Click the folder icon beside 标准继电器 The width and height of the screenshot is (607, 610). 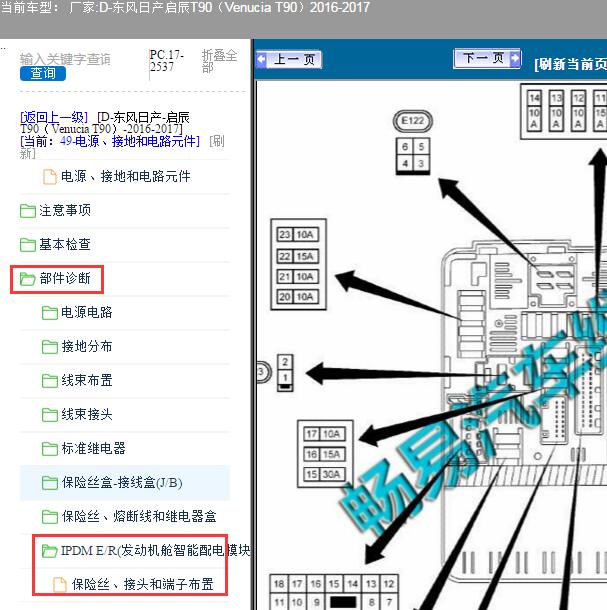[x=49, y=449]
